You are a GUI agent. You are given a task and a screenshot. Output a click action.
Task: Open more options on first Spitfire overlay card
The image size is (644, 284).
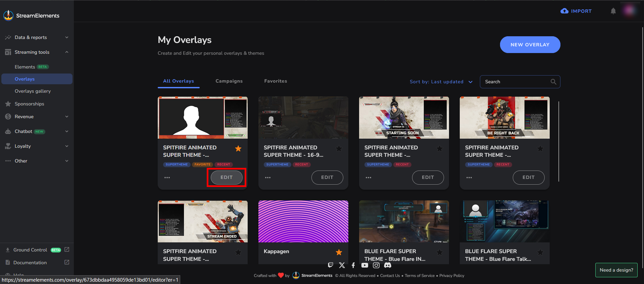[x=167, y=178]
